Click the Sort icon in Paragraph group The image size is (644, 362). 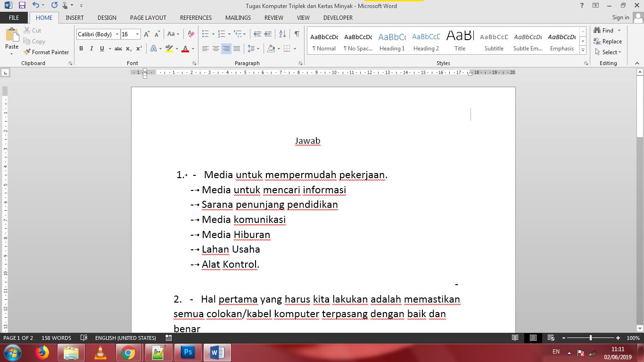click(x=282, y=34)
